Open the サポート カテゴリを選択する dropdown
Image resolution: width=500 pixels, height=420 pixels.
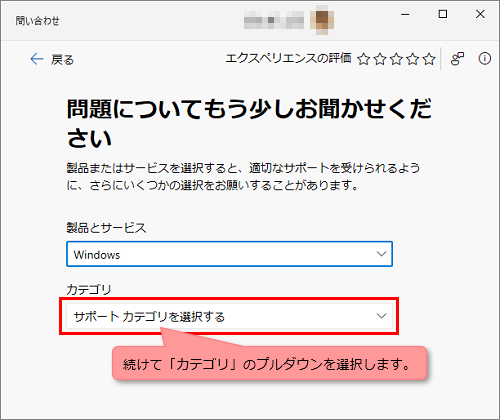pyautogui.click(x=229, y=316)
